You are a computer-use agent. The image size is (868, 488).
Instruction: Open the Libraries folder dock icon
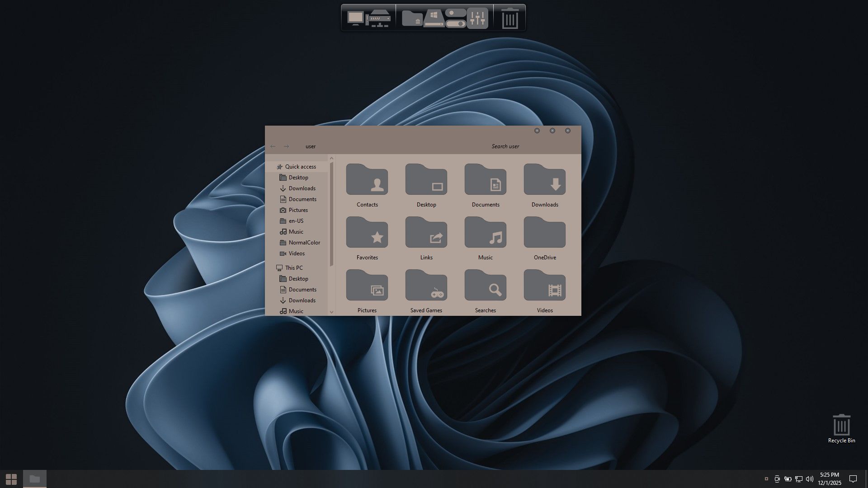(x=412, y=18)
